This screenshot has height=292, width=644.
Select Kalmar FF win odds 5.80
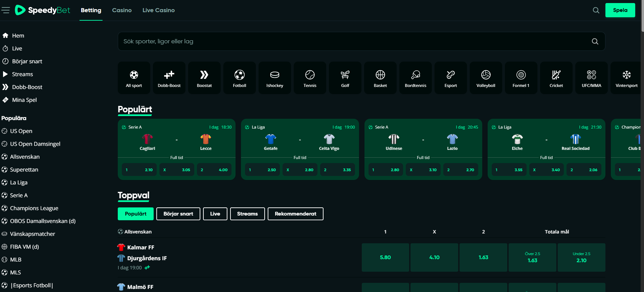pyautogui.click(x=385, y=257)
